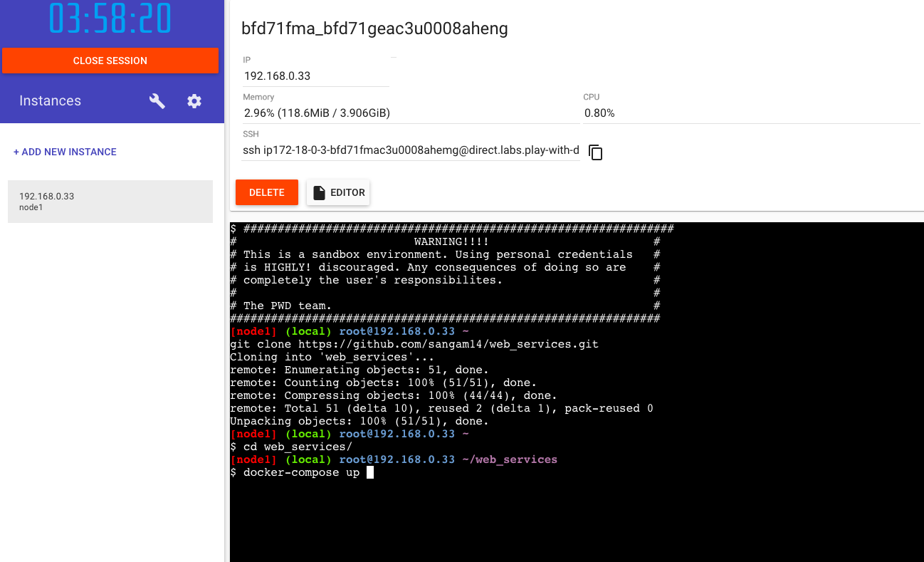Click the Memory usage field

coord(411,113)
